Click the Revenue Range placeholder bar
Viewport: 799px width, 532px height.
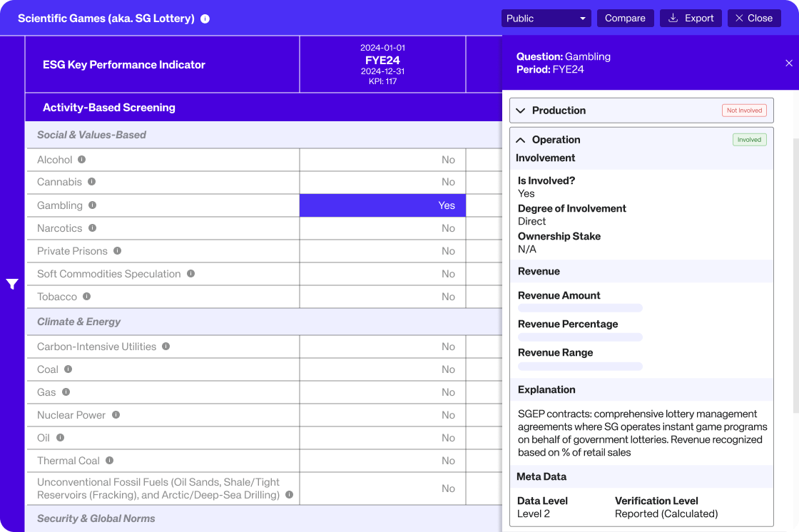pos(581,367)
